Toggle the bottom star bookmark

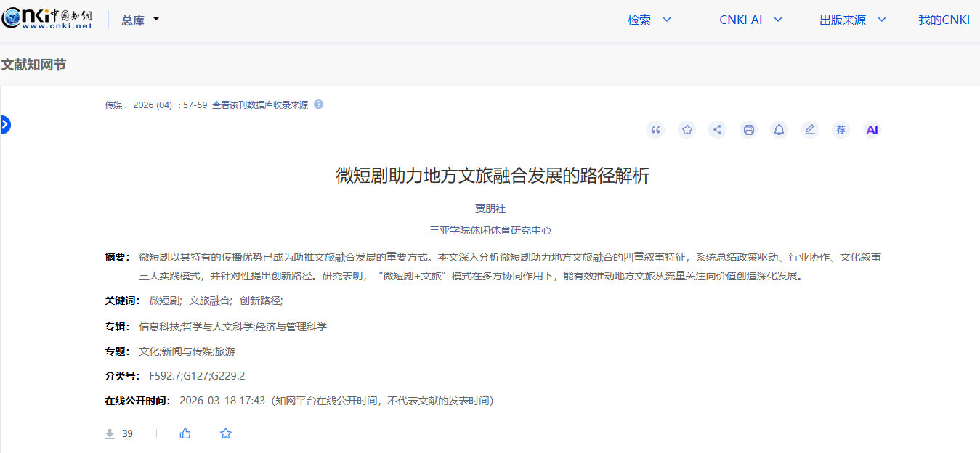(226, 433)
